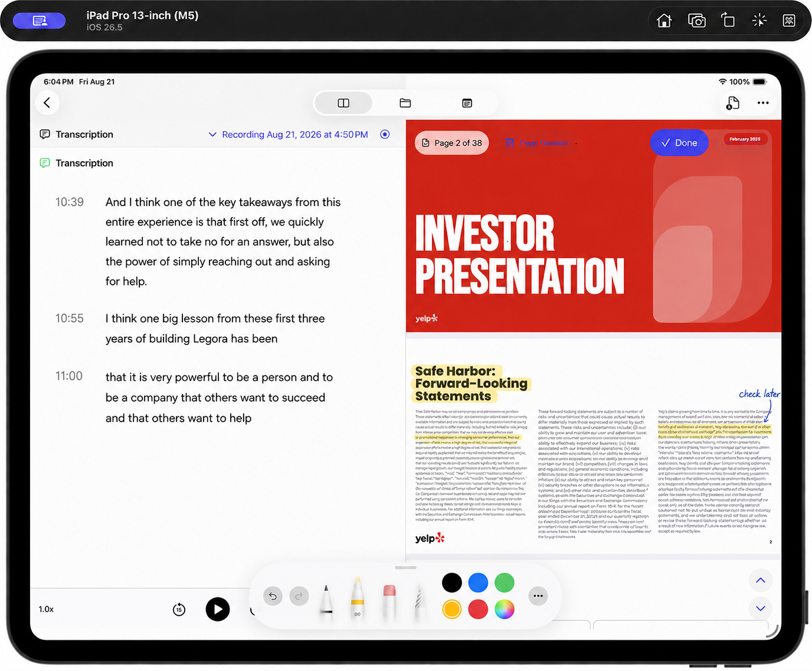
Task: Tap the February 2025 label
Action: coord(745,139)
